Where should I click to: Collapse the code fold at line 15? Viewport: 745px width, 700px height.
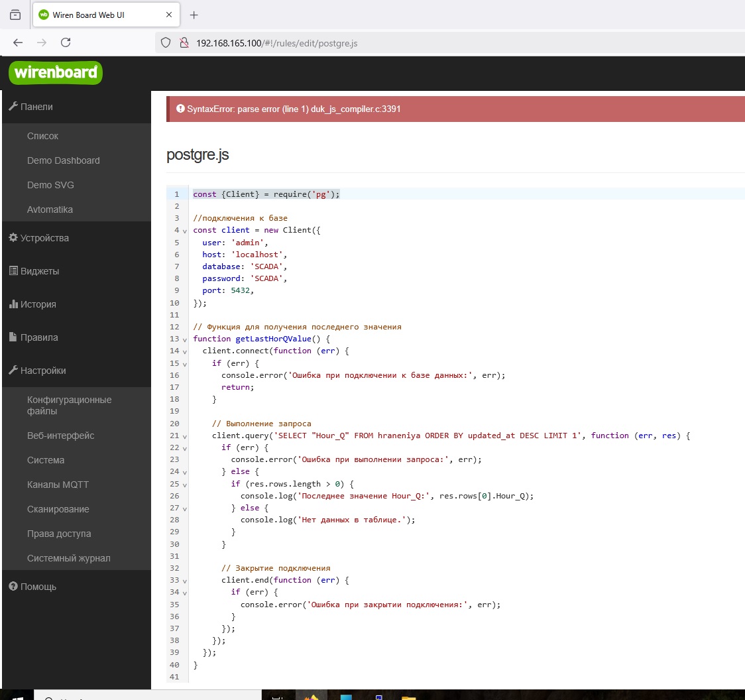pyautogui.click(x=185, y=364)
